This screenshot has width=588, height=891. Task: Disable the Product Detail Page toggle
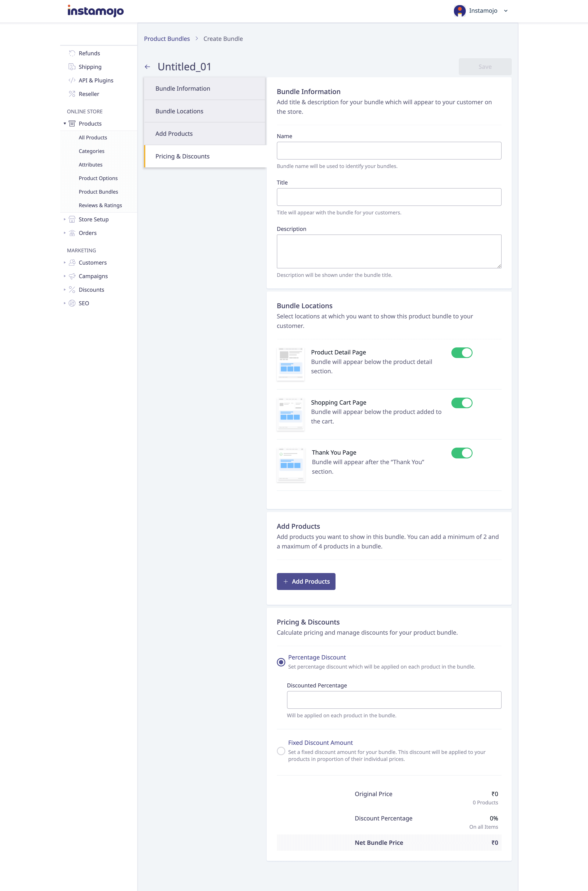point(462,353)
